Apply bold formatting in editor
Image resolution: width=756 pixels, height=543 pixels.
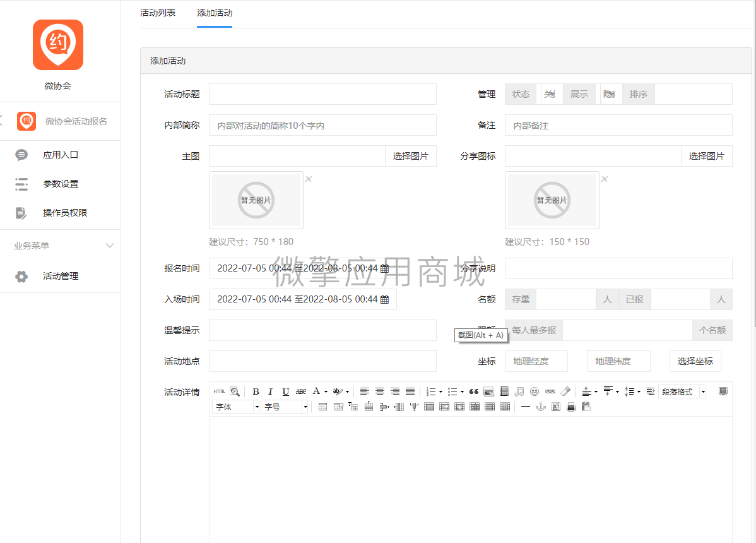click(x=256, y=391)
